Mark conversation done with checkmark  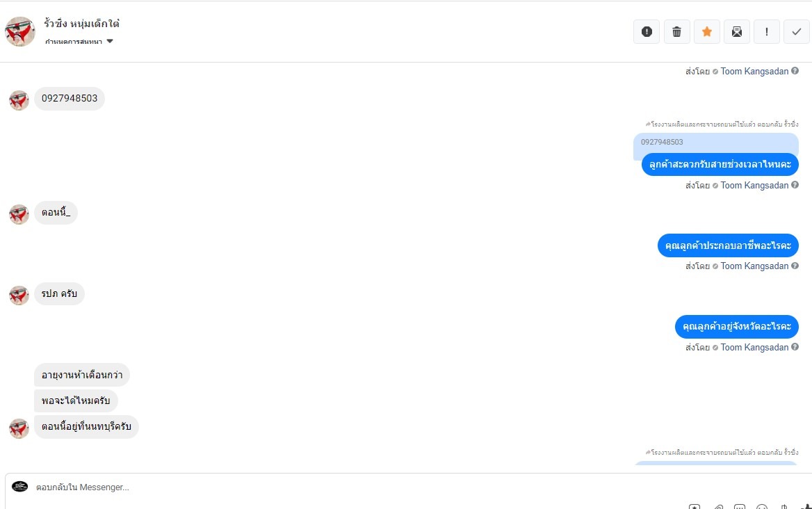pyautogui.click(x=797, y=31)
